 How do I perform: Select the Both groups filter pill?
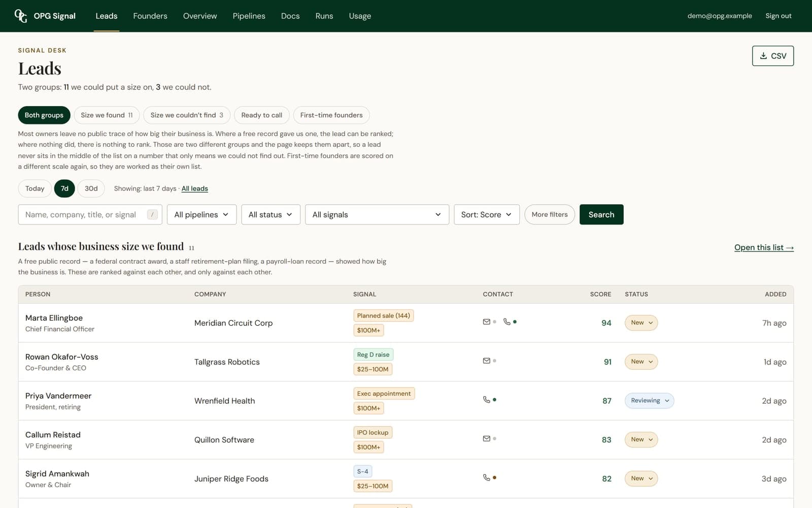pos(44,115)
